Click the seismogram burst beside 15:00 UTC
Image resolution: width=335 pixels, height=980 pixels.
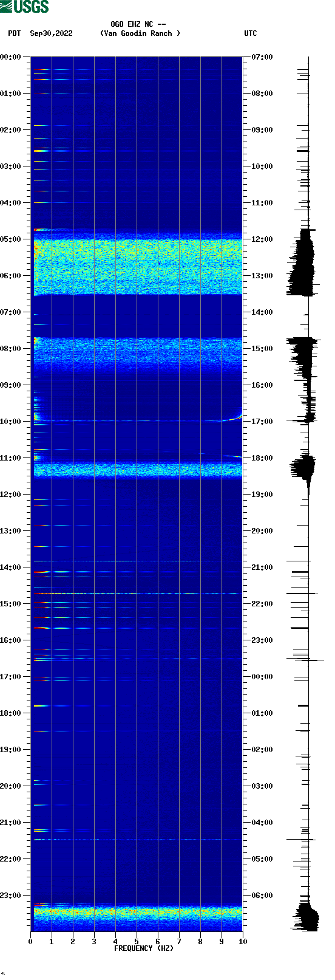tap(302, 358)
